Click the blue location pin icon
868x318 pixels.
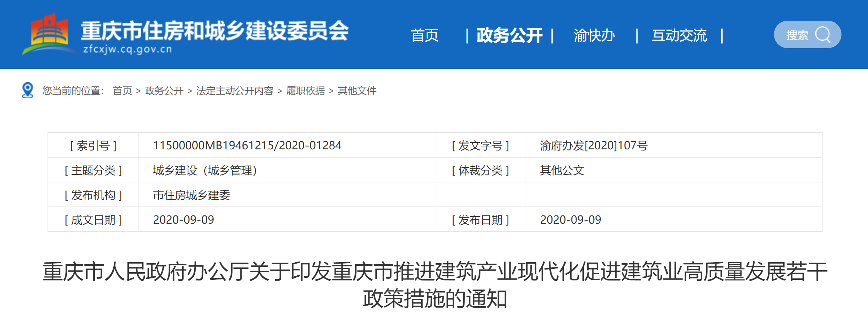(28, 90)
